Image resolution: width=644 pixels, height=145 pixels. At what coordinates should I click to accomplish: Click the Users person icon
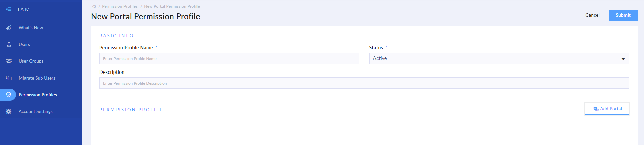(9, 44)
